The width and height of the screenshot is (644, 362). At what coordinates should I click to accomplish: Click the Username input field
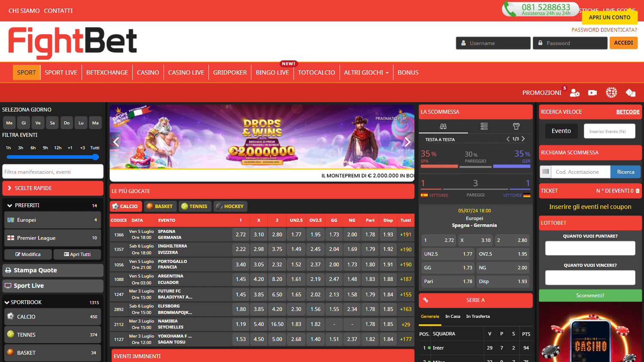tap(493, 43)
